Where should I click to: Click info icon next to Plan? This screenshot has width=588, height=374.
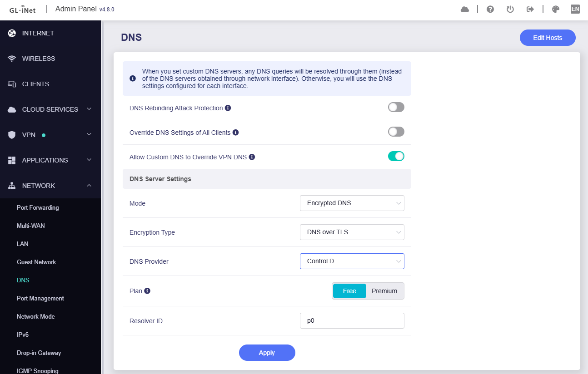(147, 291)
